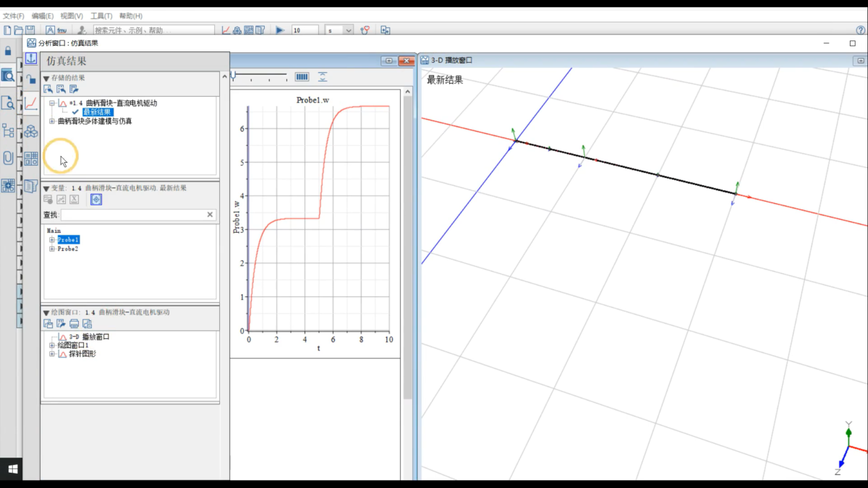This screenshot has height=488, width=868.
Task: Toggle the lock icon in left sidebar
Action: coord(8,51)
